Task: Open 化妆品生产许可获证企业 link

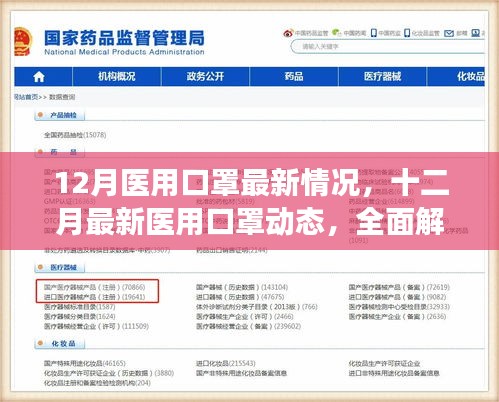Action: tap(384, 363)
